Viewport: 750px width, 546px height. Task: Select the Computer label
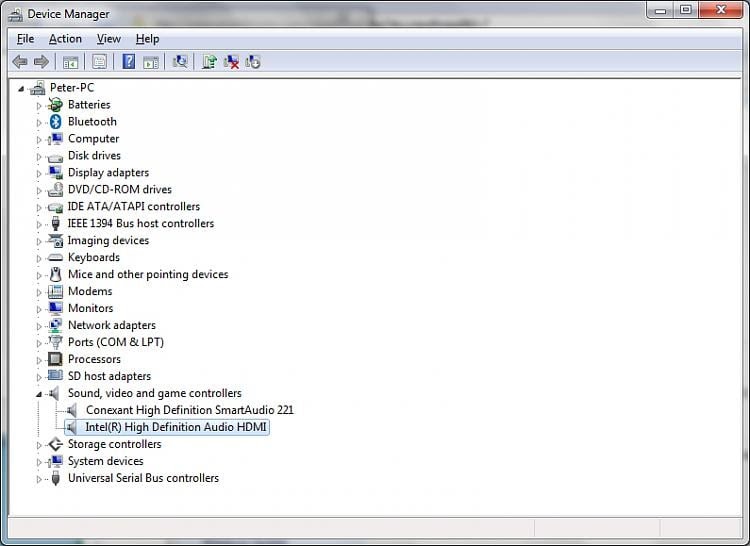click(x=93, y=139)
